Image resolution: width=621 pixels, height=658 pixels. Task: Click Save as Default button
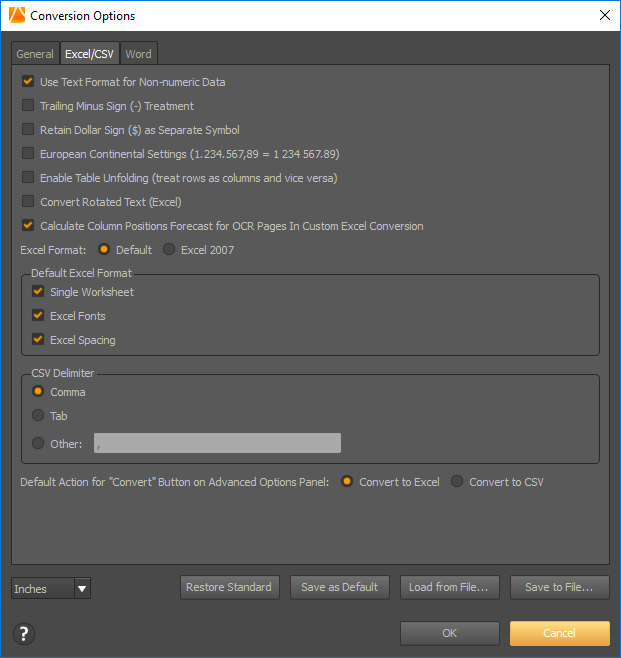coord(340,587)
